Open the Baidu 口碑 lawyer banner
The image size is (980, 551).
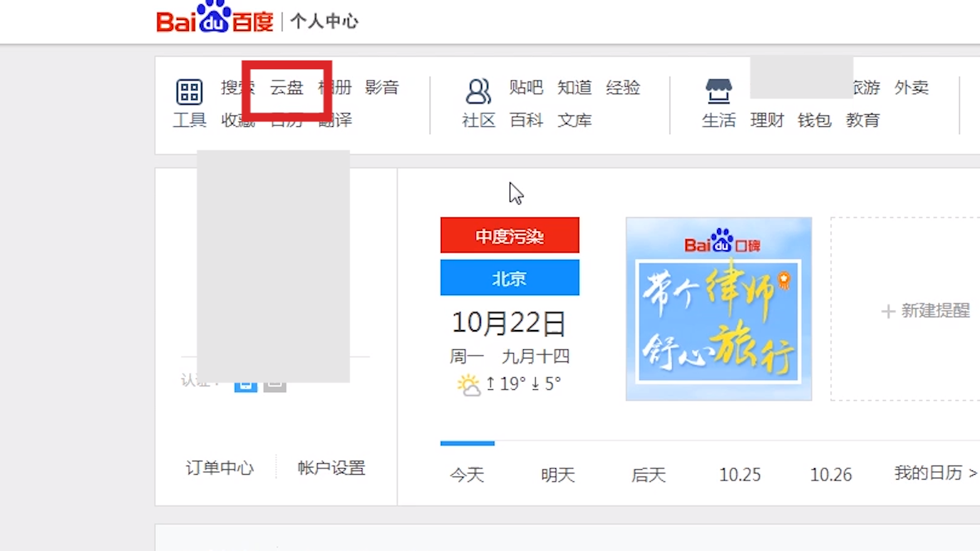(x=718, y=309)
